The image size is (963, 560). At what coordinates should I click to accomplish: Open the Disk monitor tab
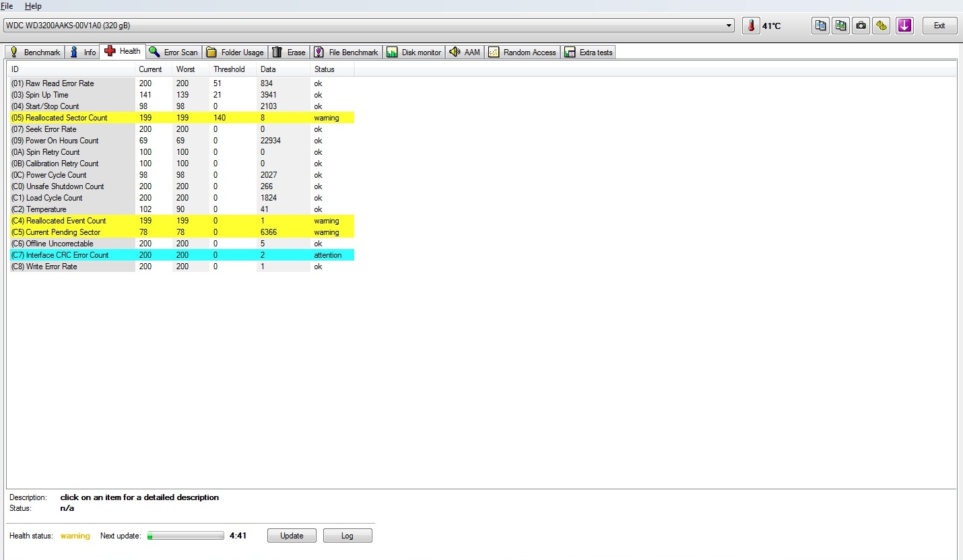coord(414,53)
